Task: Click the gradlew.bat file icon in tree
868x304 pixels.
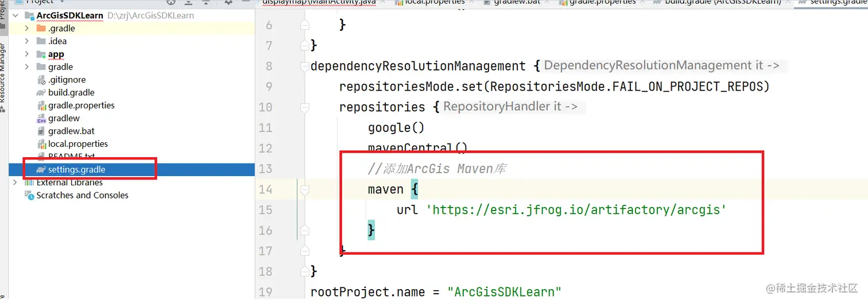Action: (x=41, y=131)
